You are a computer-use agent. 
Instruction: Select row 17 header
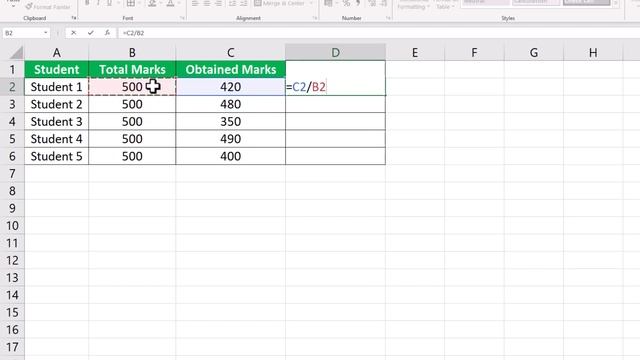point(12,347)
